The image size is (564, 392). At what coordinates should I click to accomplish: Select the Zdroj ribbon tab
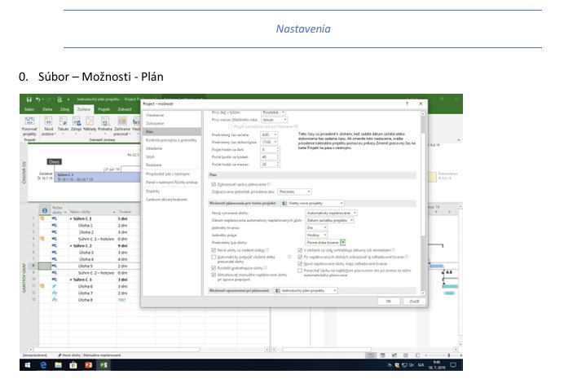(64, 109)
